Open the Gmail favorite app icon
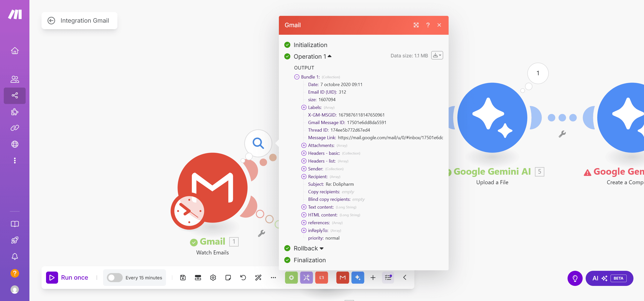The width and height of the screenshot is (644, 301). tap(342, 278)
